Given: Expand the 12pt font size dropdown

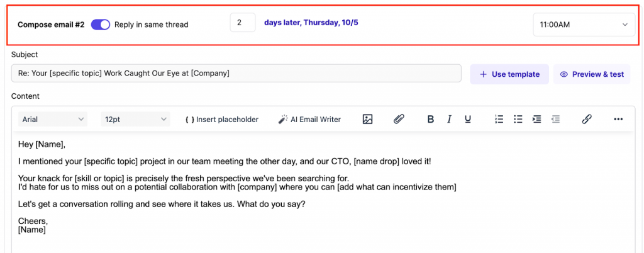Looking at the screenshot, I should (135, 119).
